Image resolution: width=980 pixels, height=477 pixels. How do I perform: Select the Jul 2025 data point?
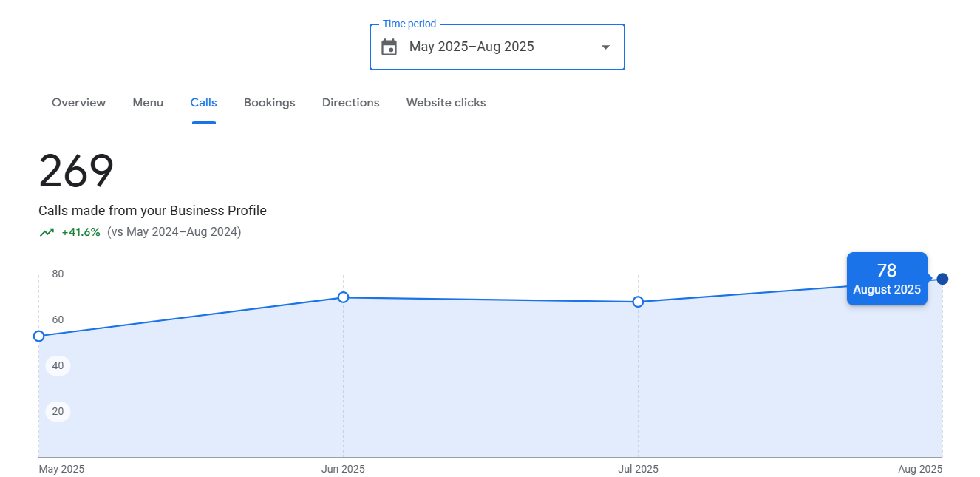tap(638, 302)
